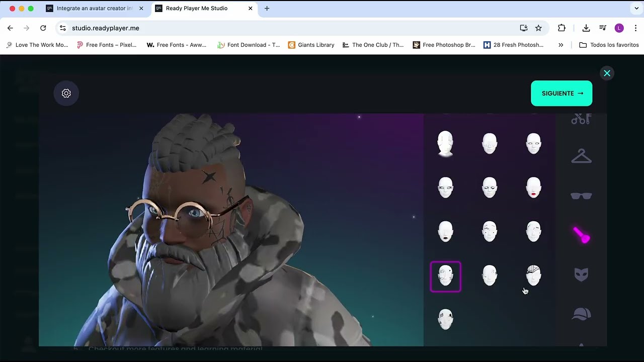Open the face mask category
Viewport: 644px width, 362px height.
581,275
